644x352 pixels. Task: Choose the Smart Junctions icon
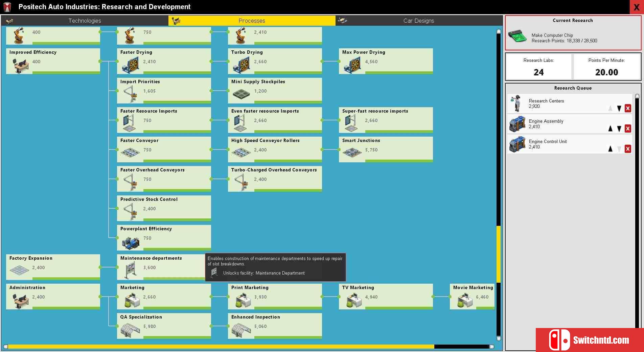point(352,153)
